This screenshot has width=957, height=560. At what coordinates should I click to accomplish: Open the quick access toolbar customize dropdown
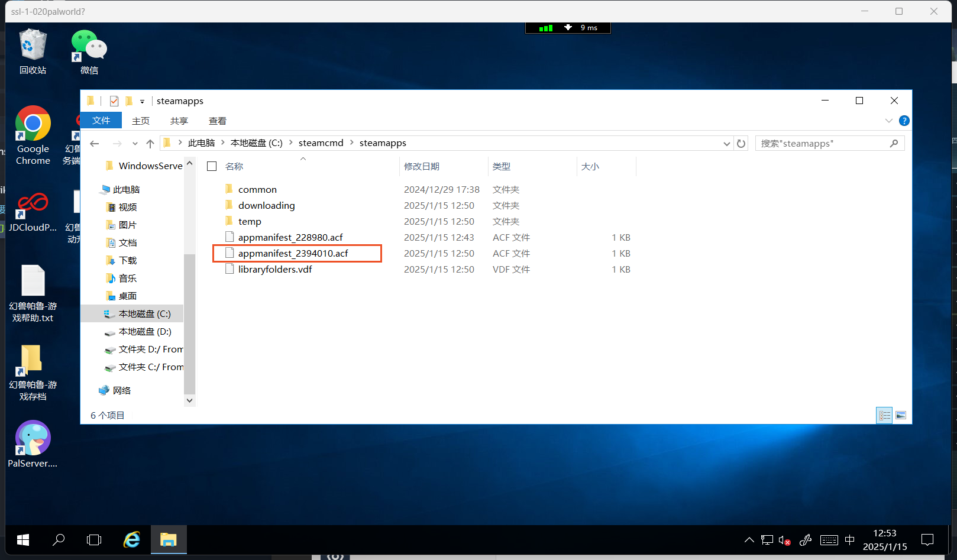click(142, 102)
